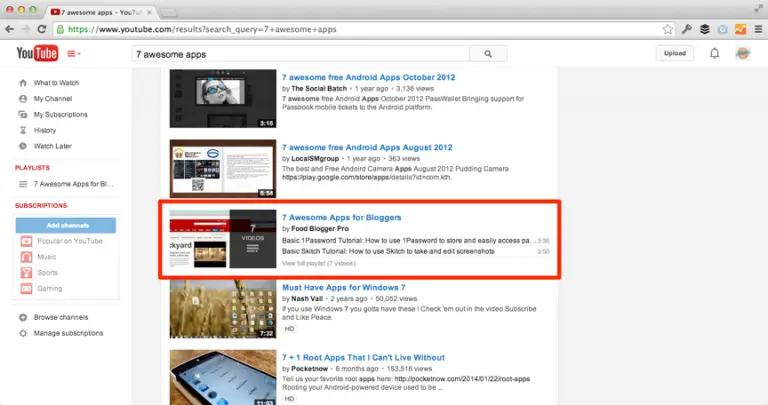Click the stacked layers extension icon
This screenshot has width=768, height=405.
pos(704,29)
